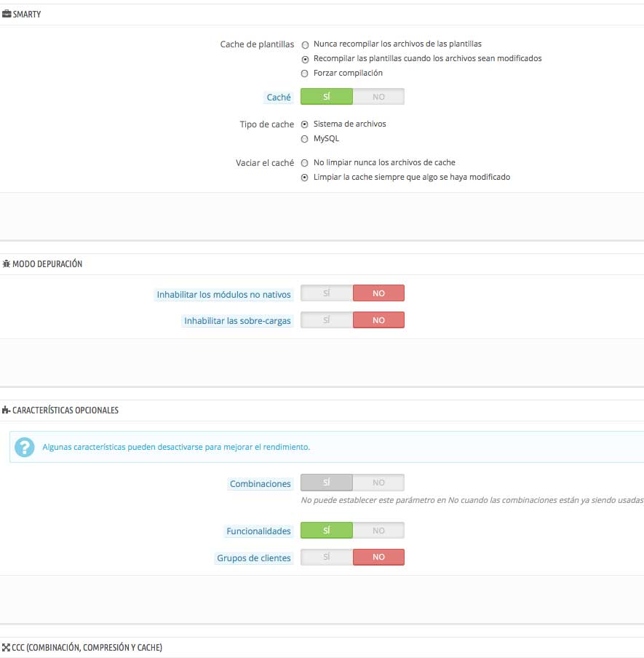
Task: Click the Caché label
Action: click(x=279, y=98)
